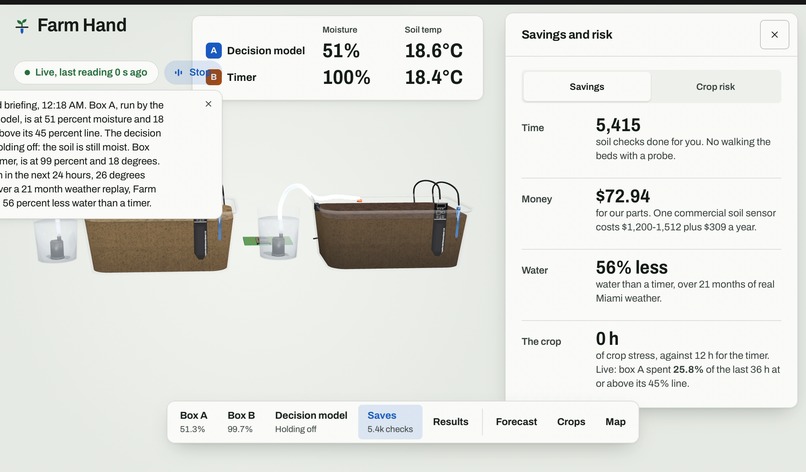Click the blue A badge for Decision model
Image resolution: width=806 pixels, height=472 pixels.
(x=213, y=50)
